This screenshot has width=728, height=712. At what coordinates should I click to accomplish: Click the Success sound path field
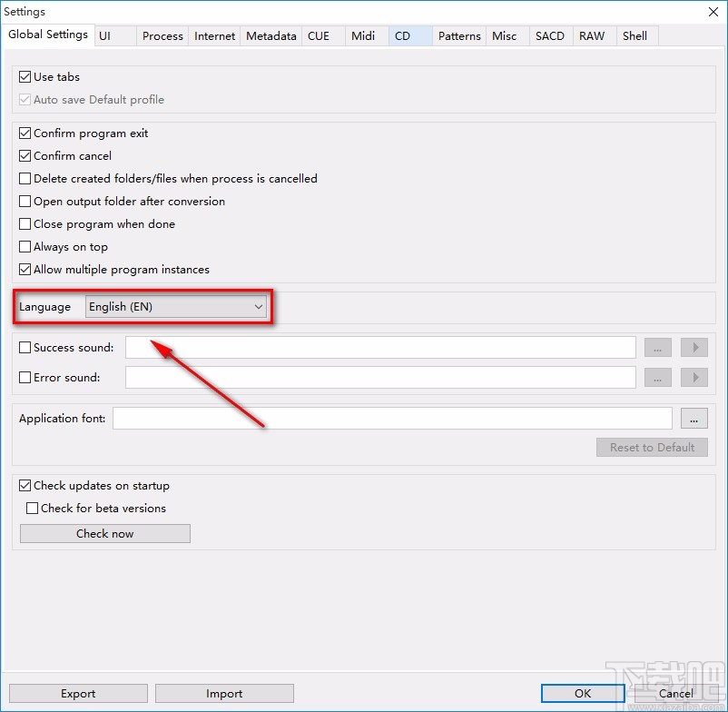(x=380, y=348)
